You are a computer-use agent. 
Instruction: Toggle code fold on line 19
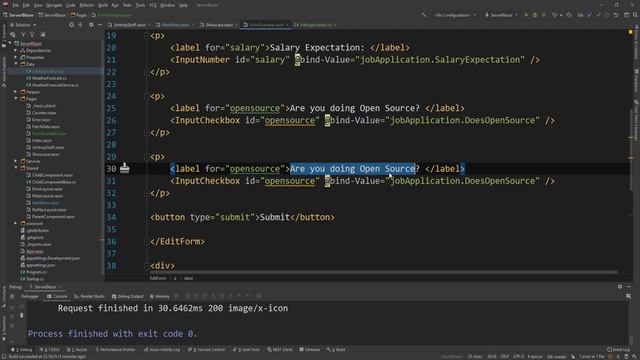147,36
